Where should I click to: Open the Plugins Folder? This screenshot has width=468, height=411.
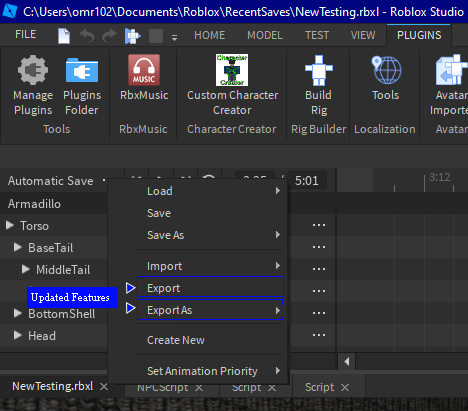click(x=82, y=85)
